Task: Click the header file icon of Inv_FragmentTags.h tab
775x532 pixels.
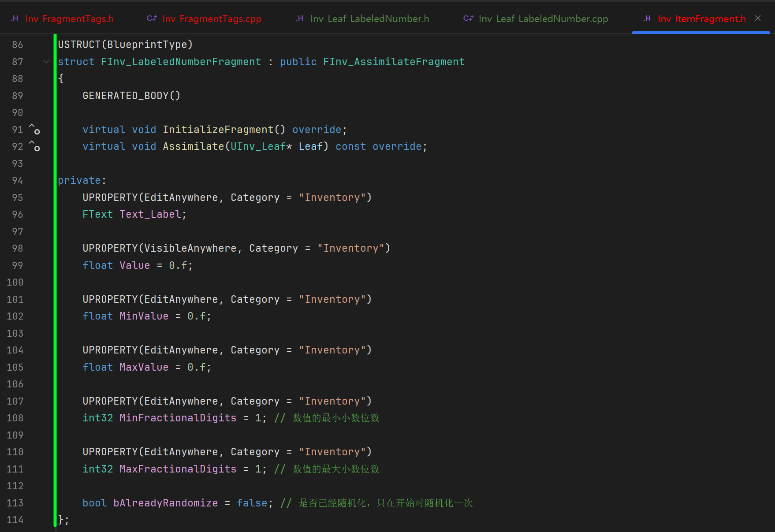Action: (15, 19)
